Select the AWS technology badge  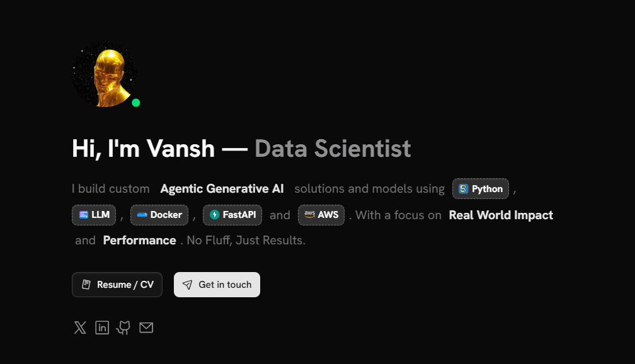click(x=321, y=215)
